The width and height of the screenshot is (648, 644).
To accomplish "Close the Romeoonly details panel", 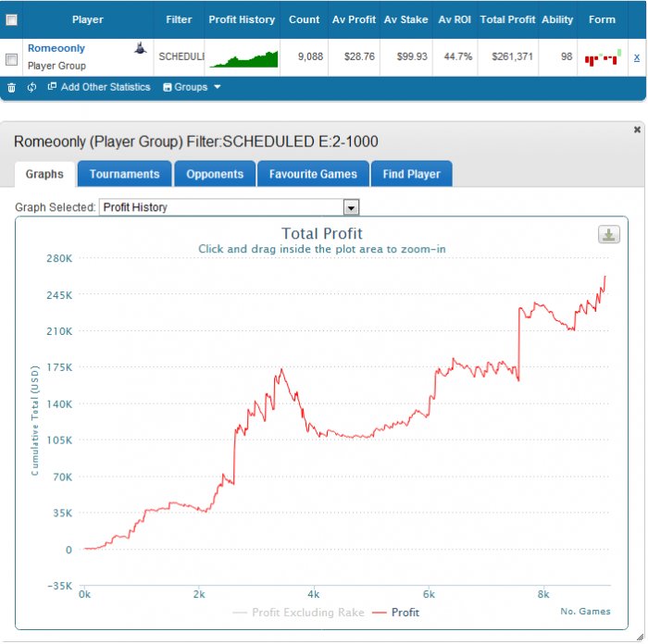I will coord(637,130).
